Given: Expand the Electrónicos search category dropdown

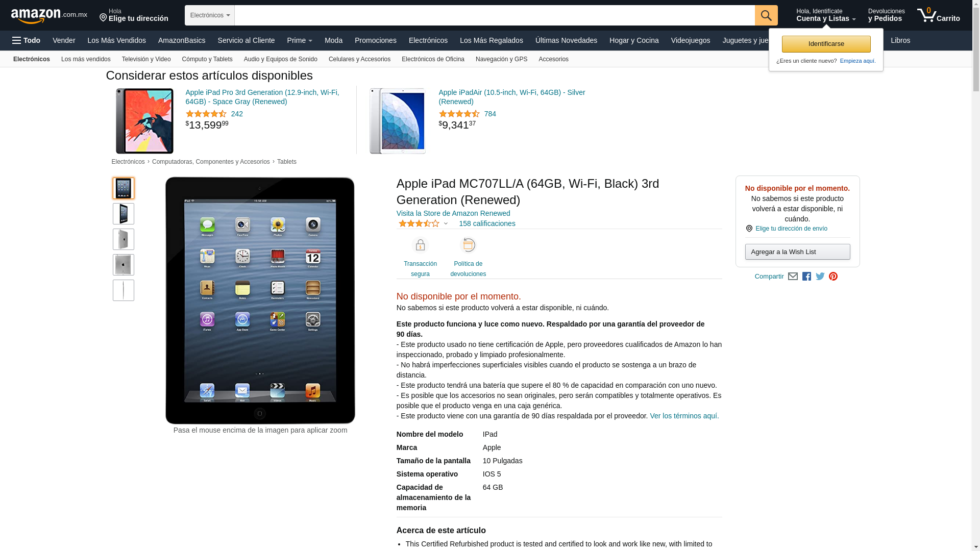Looking at the screenshot, I should [210, 15].
